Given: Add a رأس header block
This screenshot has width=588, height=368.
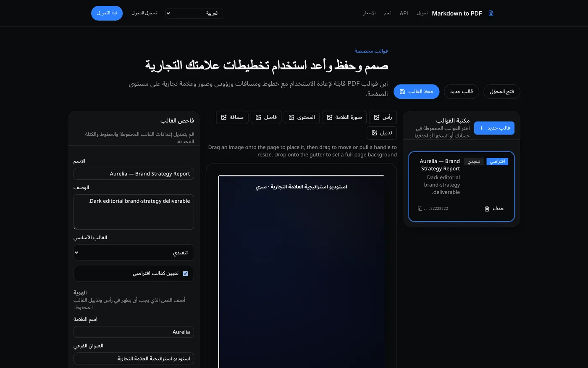Looking at the screenshot, I should click(x=383, y=117).
